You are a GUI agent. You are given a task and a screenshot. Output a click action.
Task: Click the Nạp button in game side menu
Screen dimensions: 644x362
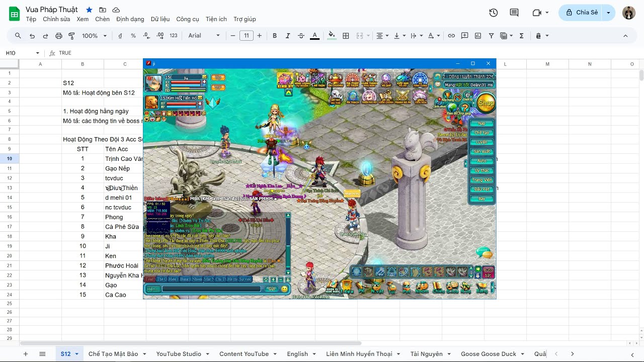(x=482, y=123)
